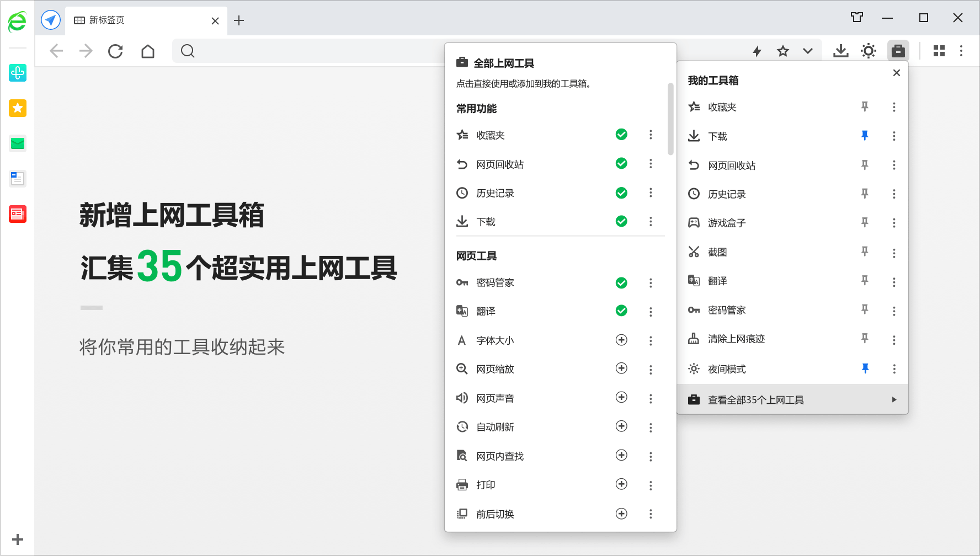
Task: Bookmark page with the star icon
Action: pos(782,51)
